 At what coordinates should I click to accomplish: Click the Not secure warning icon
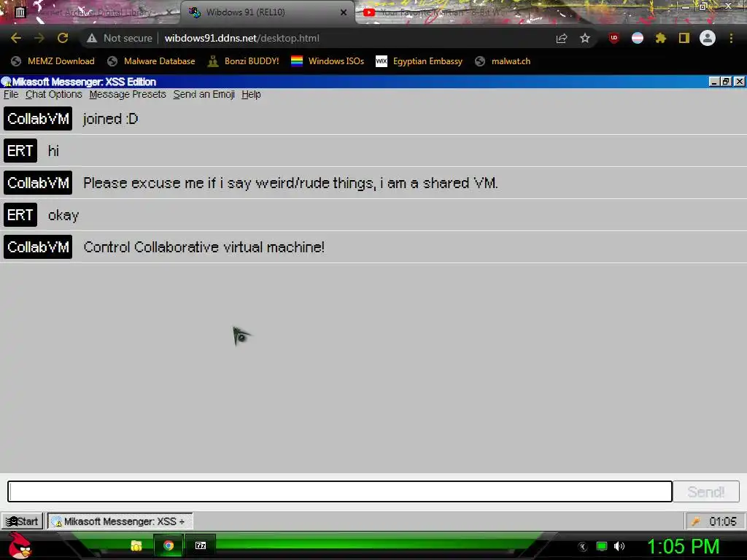pyautogui.click(x=92, y=38)
